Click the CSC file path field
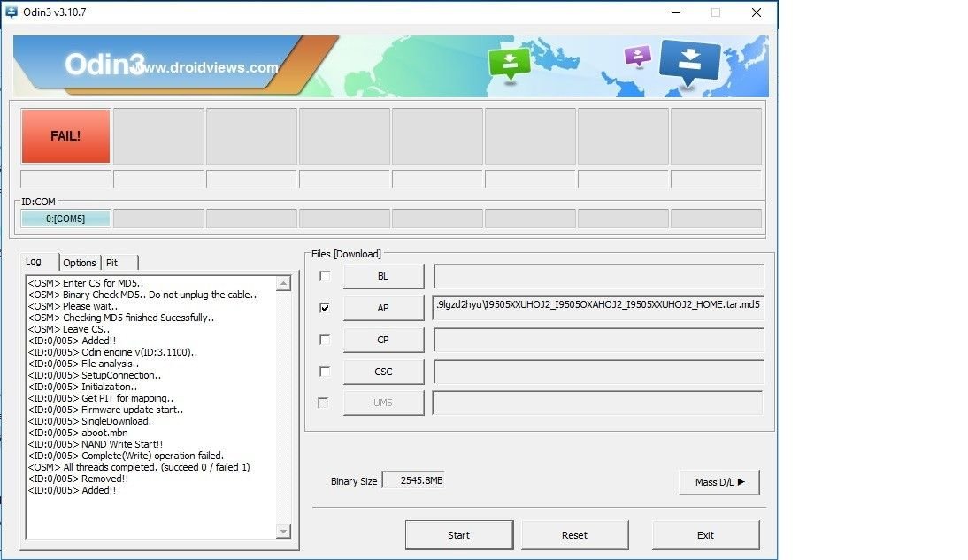The image size is (968, 560). [599, 372]
